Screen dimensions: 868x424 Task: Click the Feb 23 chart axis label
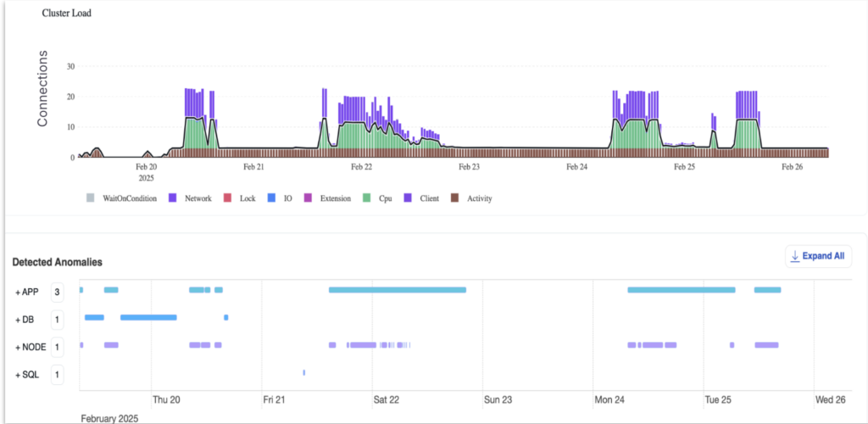coord(469,166)
